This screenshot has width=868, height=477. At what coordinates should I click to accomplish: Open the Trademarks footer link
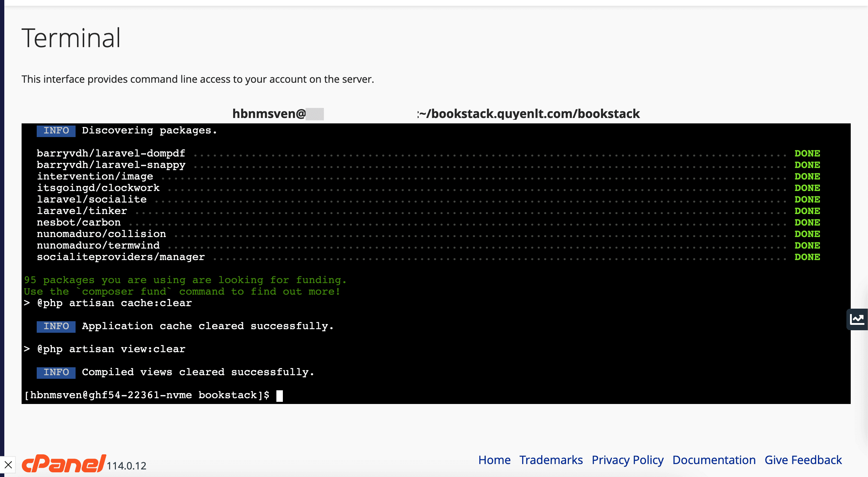point(551,460)
